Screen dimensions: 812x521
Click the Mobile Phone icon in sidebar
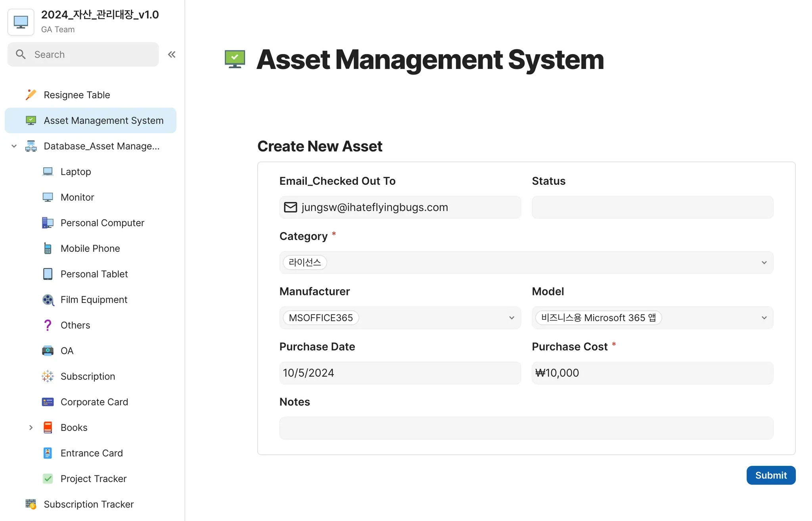(x=48, y=249)
